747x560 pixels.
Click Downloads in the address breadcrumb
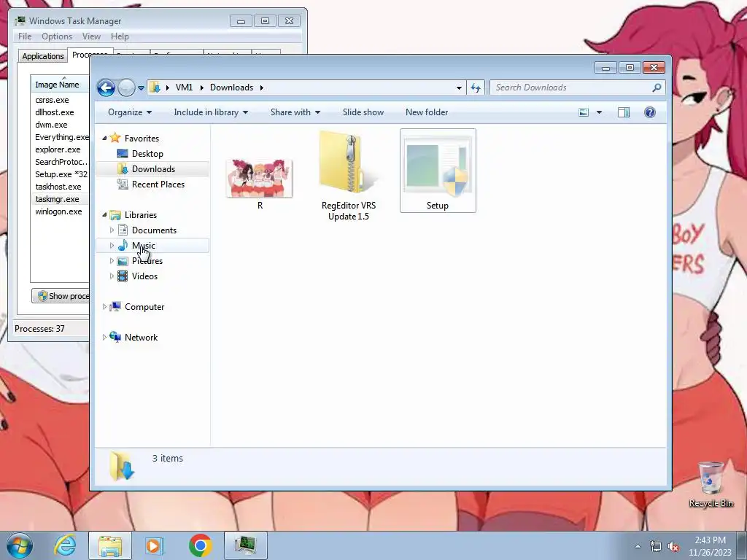pos(231,87)
